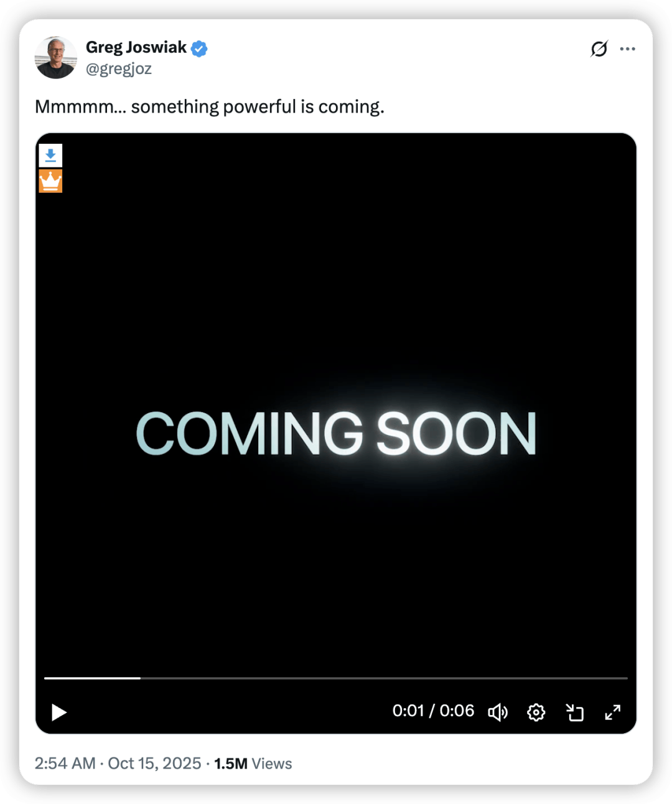
Task: Click the Oct 15, 2025 date
Action: click(x=154, y=763)
